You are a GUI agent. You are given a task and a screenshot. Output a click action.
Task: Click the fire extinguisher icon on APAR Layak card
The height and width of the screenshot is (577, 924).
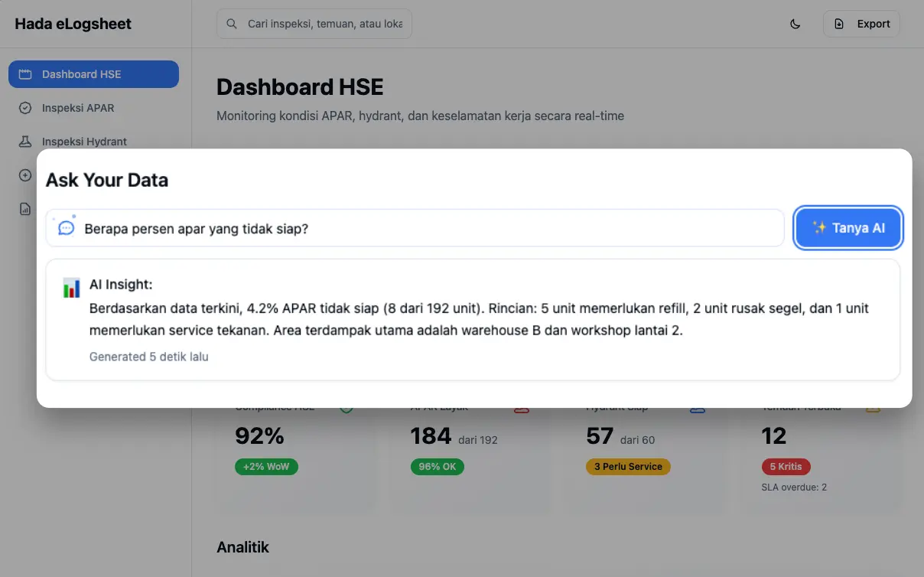tap(522, 407)
